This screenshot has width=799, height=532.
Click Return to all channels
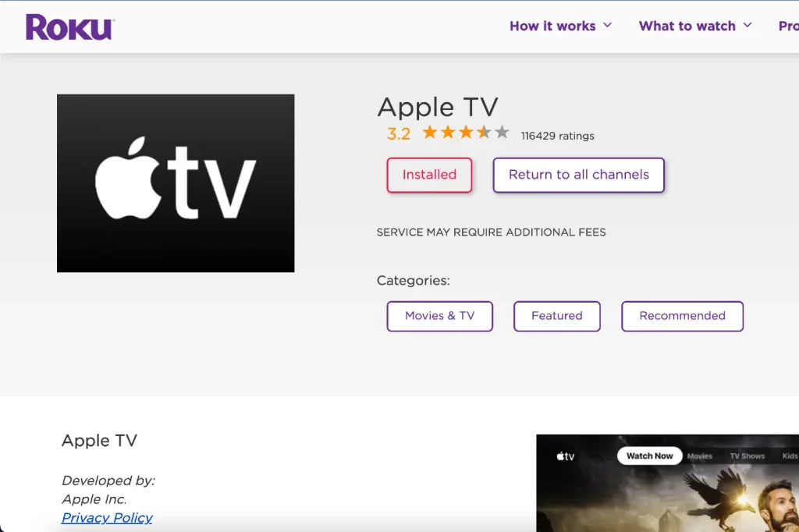coord(578,175)
